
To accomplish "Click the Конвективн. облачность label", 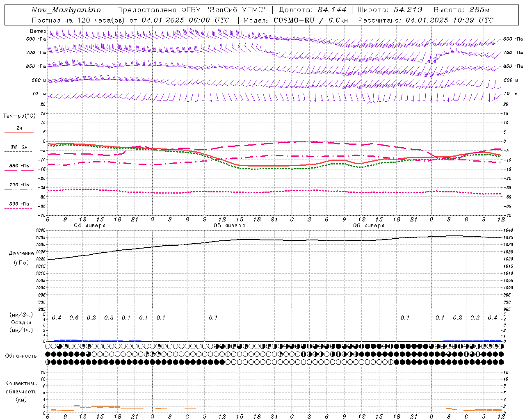I will coord(21,388).
